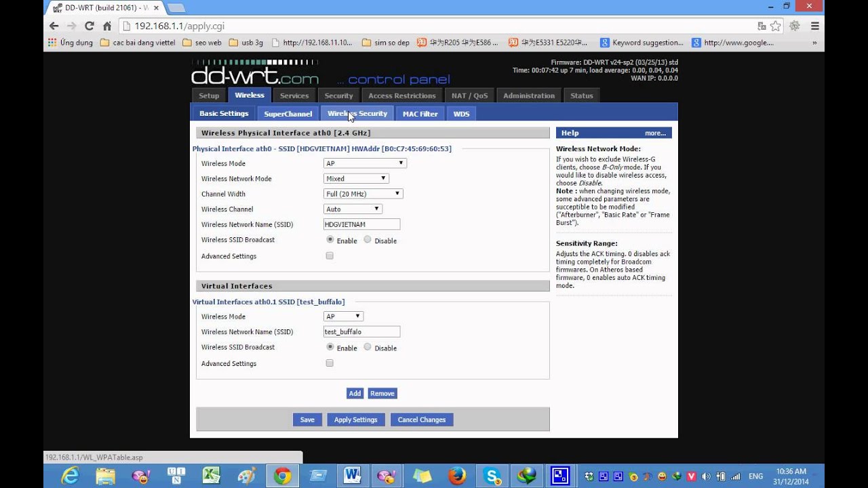Switch to the WDS sub-tab
868x488 pixels.
(461, 113)
